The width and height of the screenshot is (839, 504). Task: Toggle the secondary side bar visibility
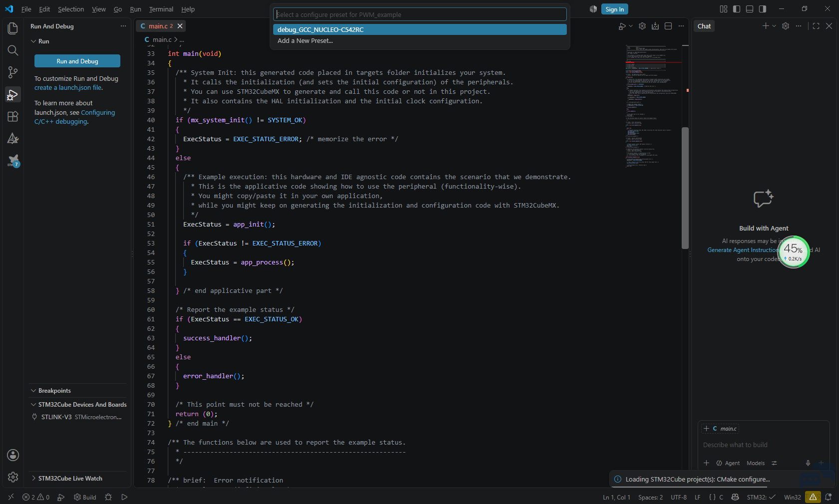763,9
